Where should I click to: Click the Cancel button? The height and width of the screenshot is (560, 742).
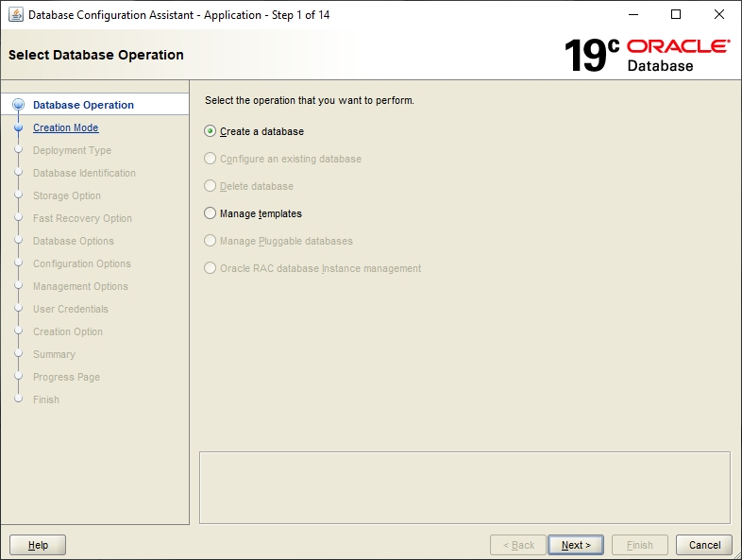704,545
